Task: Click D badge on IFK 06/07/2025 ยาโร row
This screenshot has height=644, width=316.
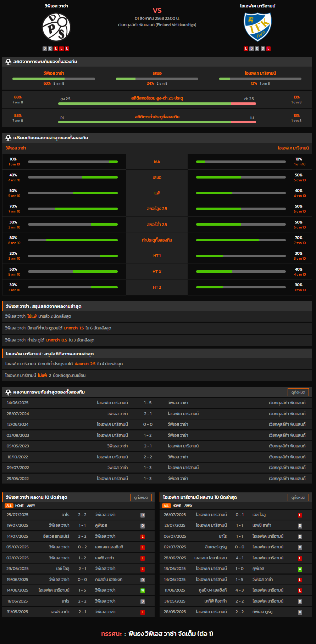Action: (x=300, y=537)
